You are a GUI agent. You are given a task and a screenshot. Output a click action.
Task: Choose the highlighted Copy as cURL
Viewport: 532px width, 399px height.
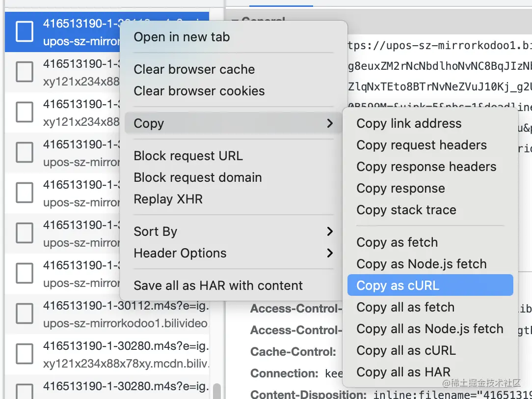pos(430,285)
